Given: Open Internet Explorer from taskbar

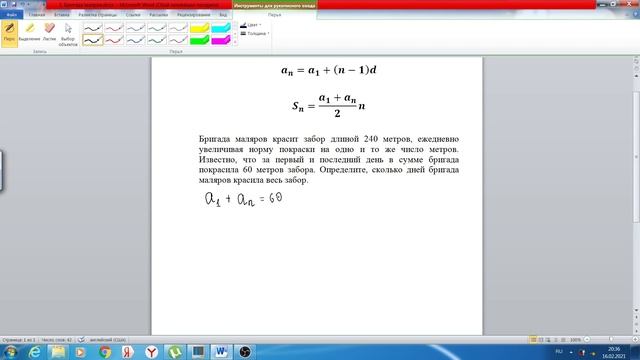Looking at the screenshot, I should coord(35,352).
